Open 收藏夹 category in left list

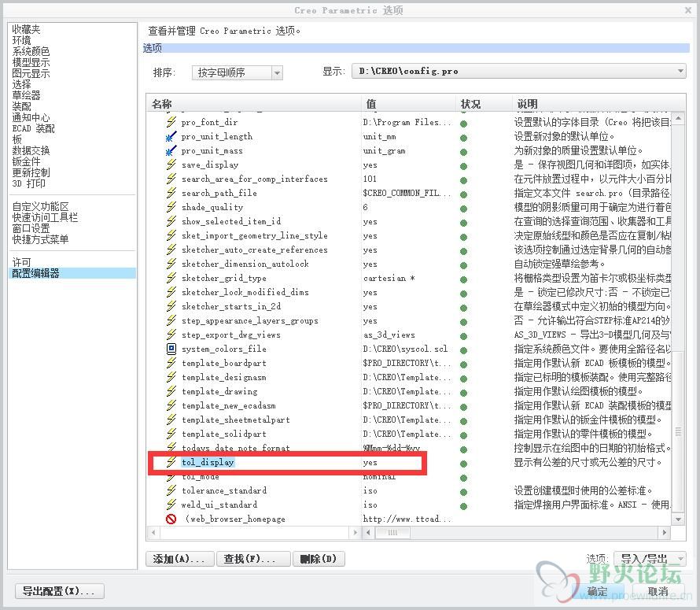pyautogui.click(x=26, y=29)
